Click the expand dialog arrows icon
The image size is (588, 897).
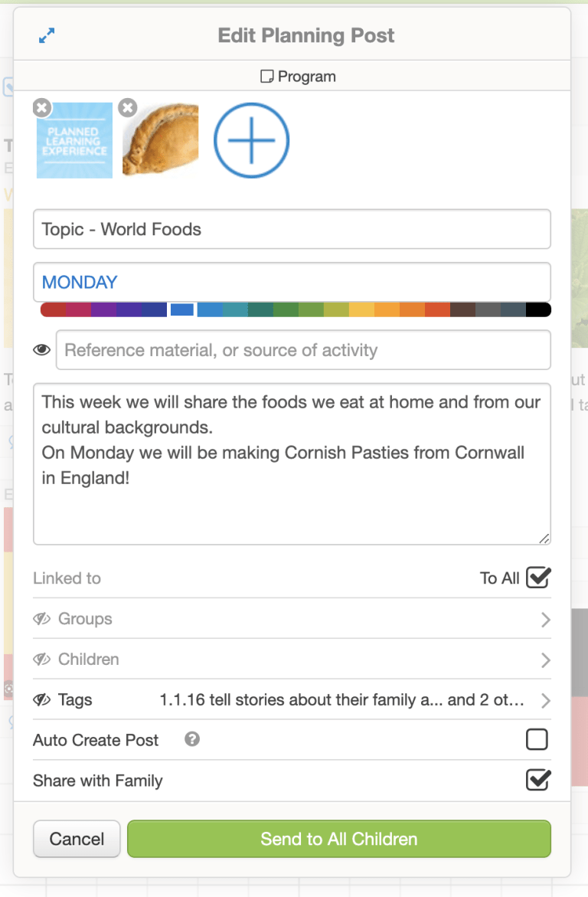tap(47, 36)
